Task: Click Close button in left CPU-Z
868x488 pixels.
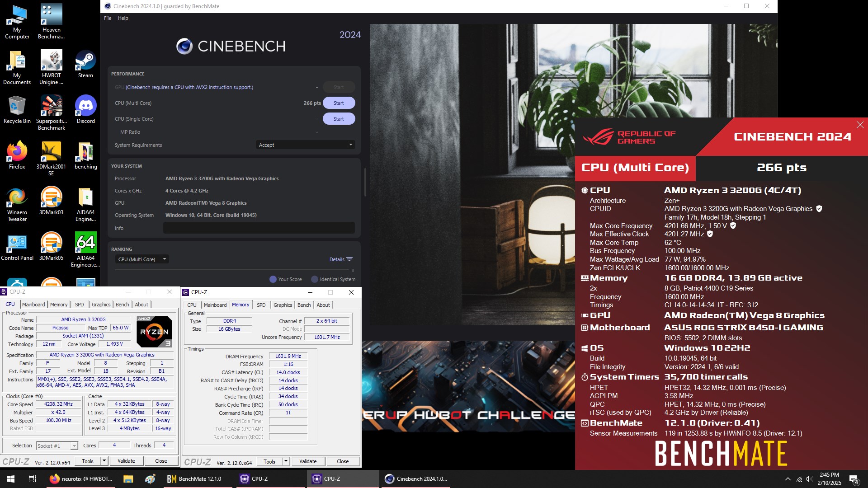Action: coord(161,461)
